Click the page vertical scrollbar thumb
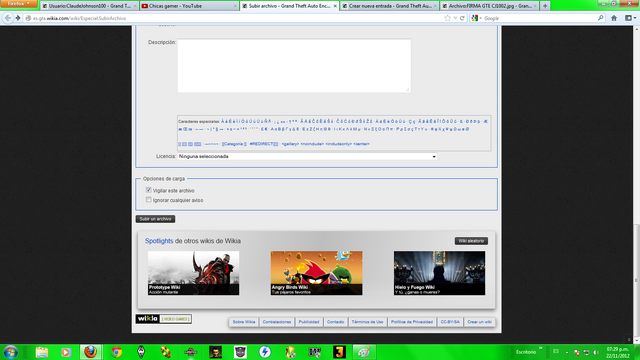 pos(636,280)
